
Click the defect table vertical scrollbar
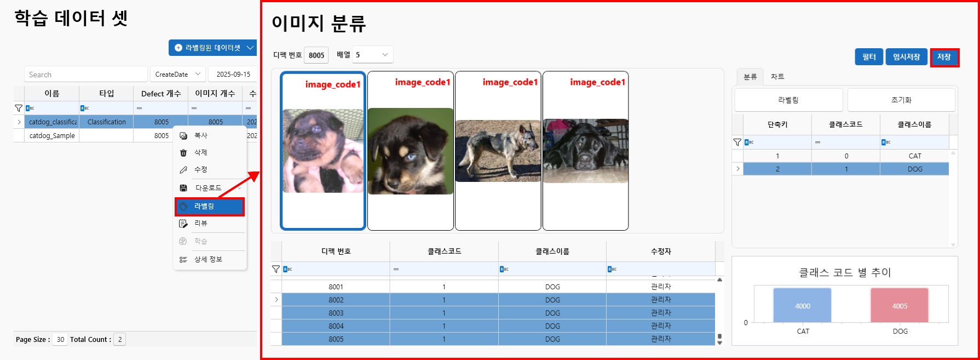pyautogui.click(x=720, y=311)
